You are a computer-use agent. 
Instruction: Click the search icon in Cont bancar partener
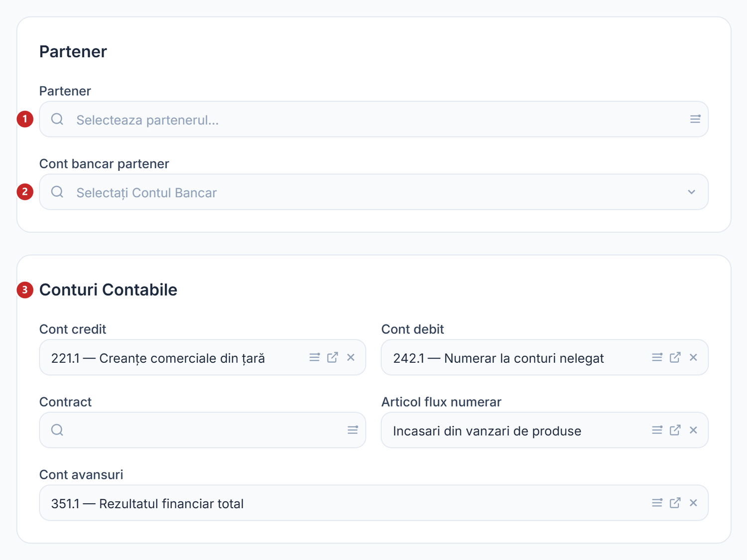57,192
